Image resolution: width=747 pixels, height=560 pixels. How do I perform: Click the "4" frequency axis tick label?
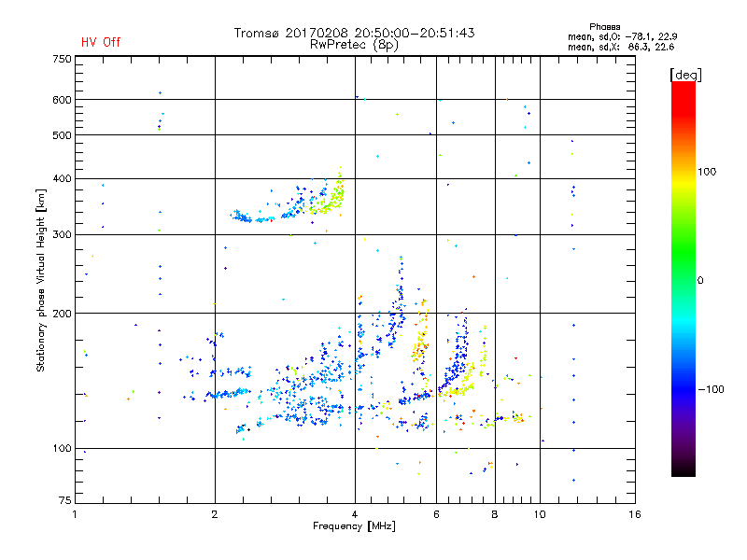click(355, 514)
